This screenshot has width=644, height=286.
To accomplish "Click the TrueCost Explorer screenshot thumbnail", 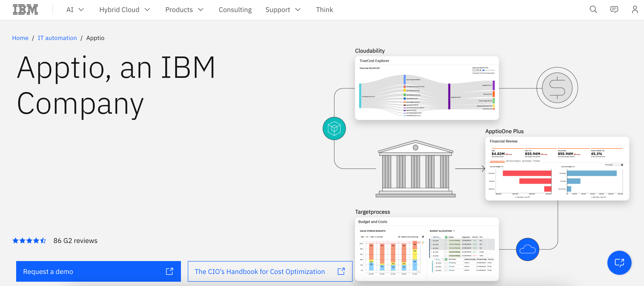I will pyautogui.click(x=427, y=88).
